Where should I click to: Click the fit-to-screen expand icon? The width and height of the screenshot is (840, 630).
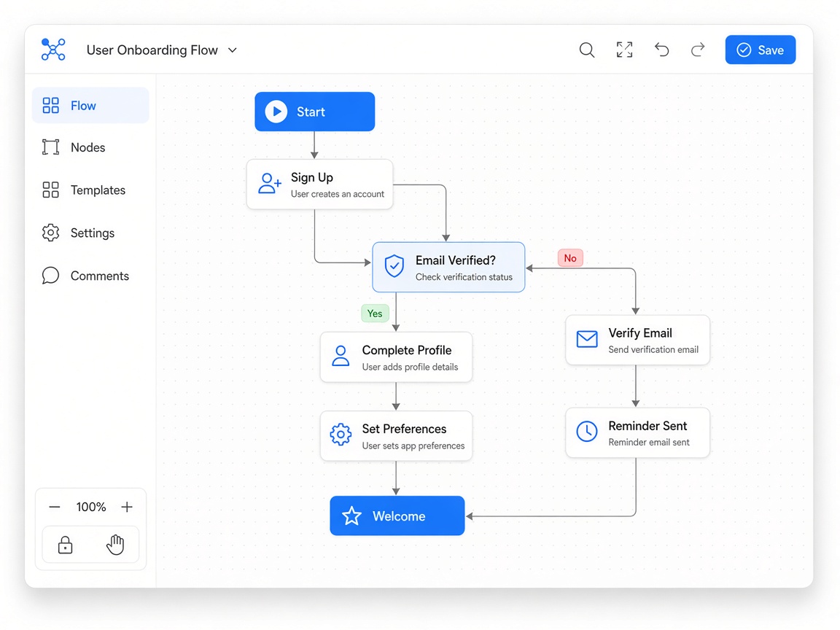[624, 50]
